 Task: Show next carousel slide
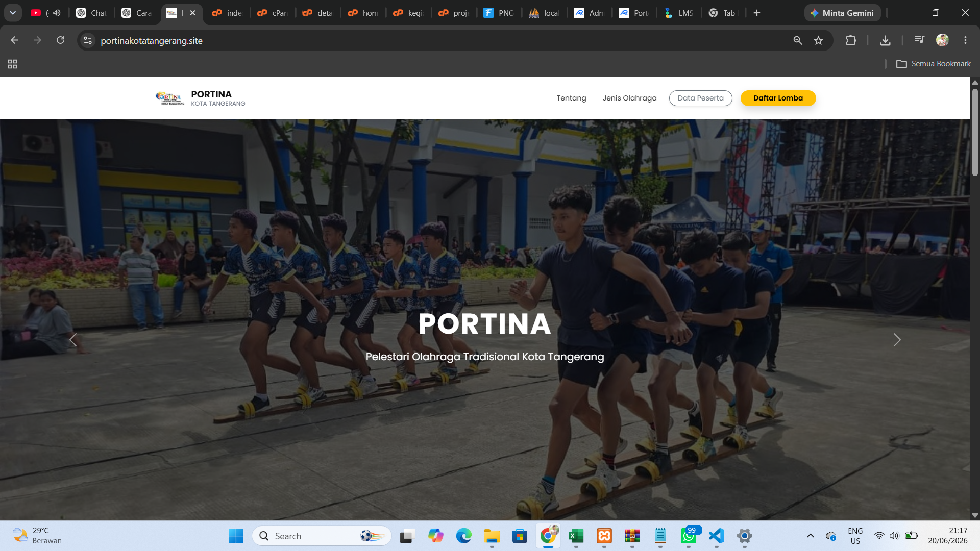(897, 340)
